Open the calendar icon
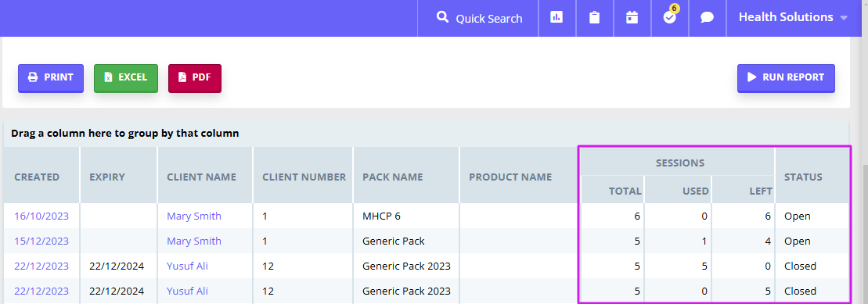This screenshot has width=868, height=304. pyautogui.click(x=632, y=18)
